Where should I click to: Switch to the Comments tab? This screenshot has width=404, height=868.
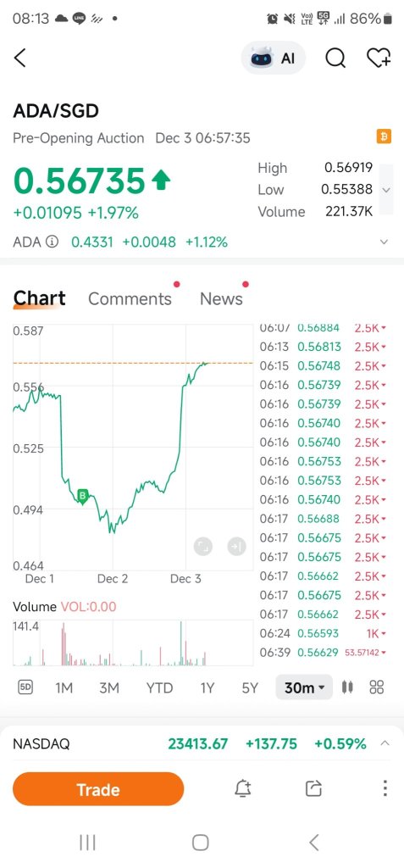[x=130, y=298]
